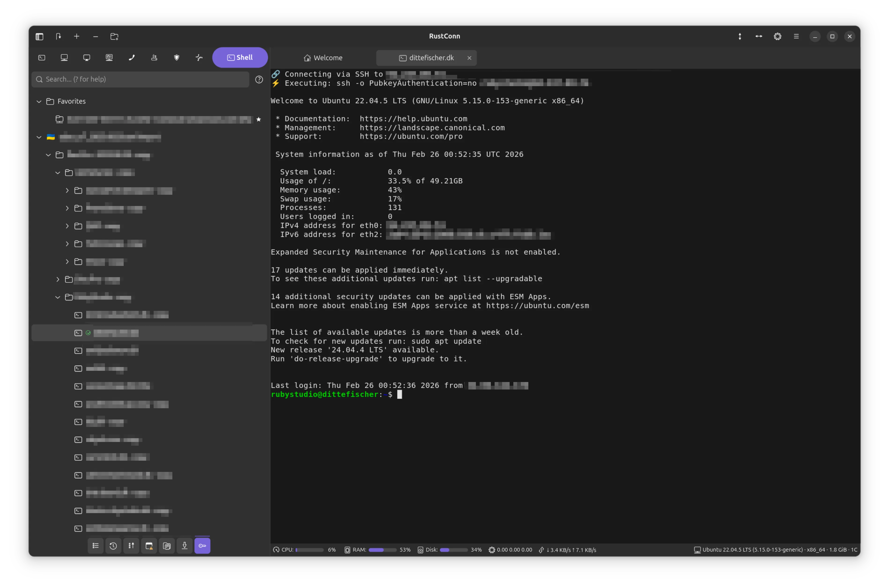Viewport: 889px width, 588px height.
Task: Click the download arrow icon in bottom toolbar
Action: (185, 546)
